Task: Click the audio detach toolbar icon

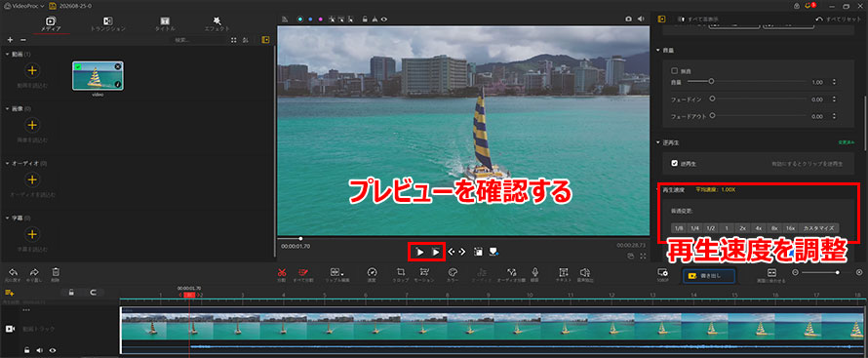Action: 511,272
